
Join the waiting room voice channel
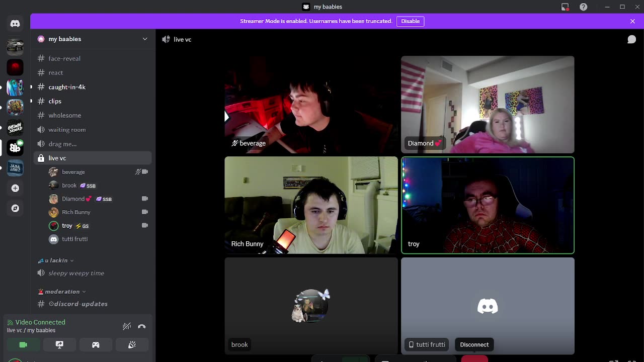point(93,130)
